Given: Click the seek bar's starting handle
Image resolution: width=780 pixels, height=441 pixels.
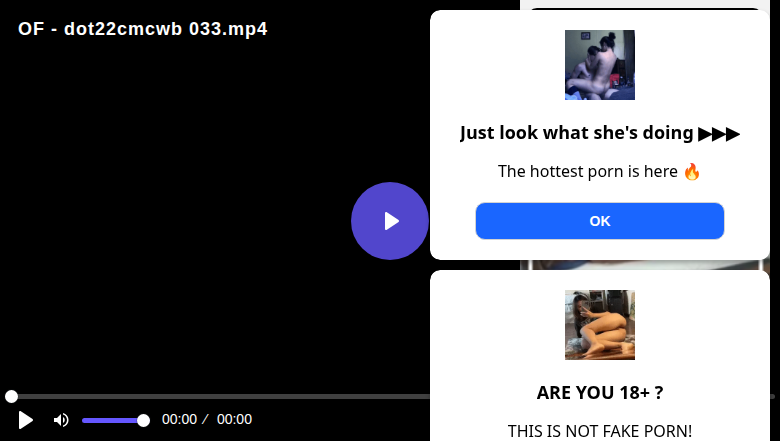Looking at the screenshot, I should click(x=11, y=396).
